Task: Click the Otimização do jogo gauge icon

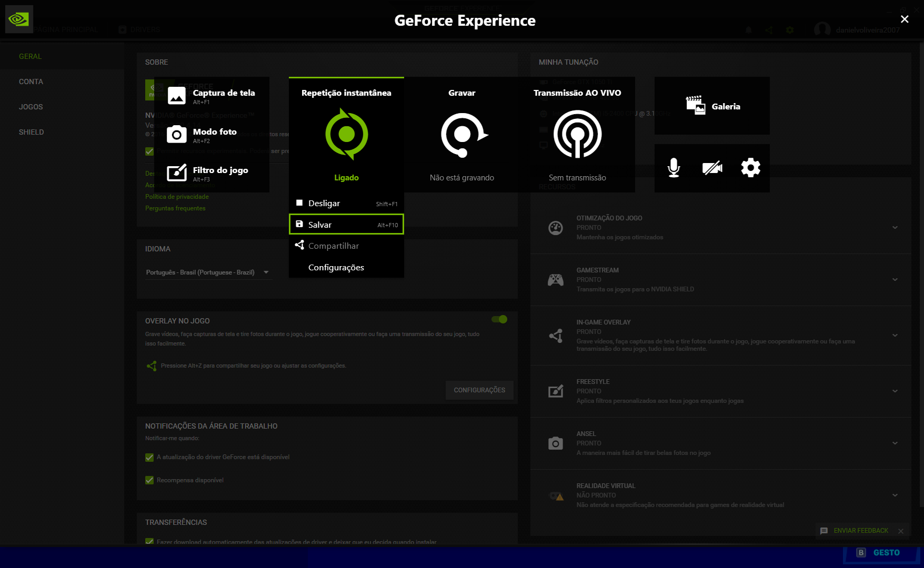Action: 556,228
